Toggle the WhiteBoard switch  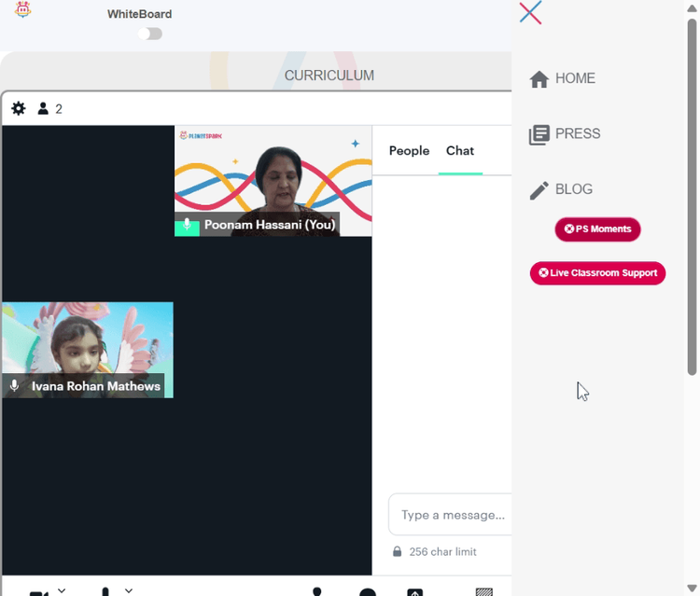point(150,34)
